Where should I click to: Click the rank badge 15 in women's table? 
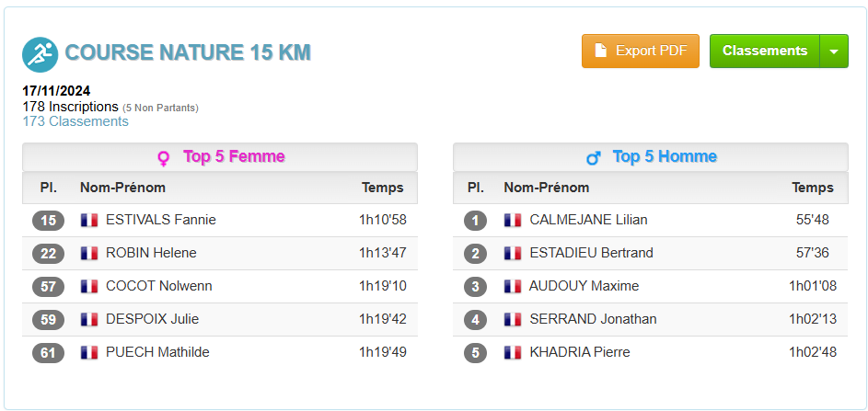point(48,221)
